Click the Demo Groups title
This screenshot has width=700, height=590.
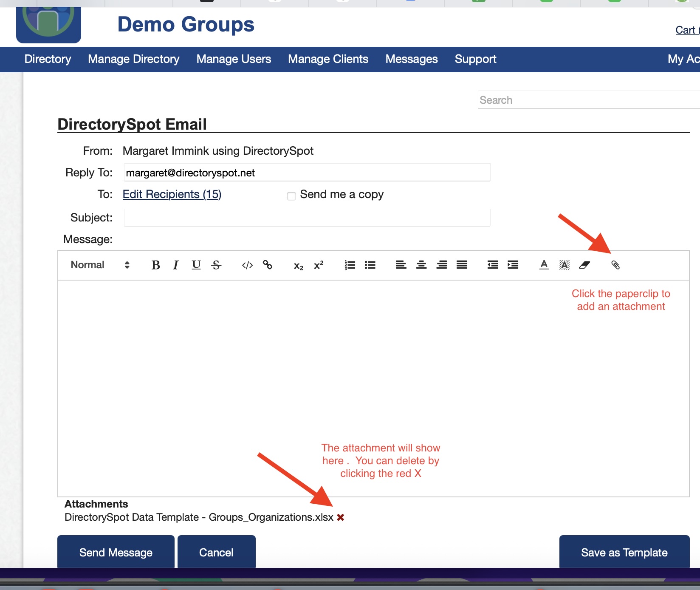tap(186, 25)
